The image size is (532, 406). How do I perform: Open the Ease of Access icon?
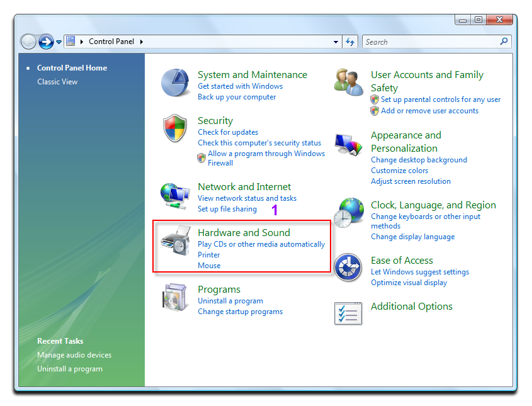tap(348, 269)
